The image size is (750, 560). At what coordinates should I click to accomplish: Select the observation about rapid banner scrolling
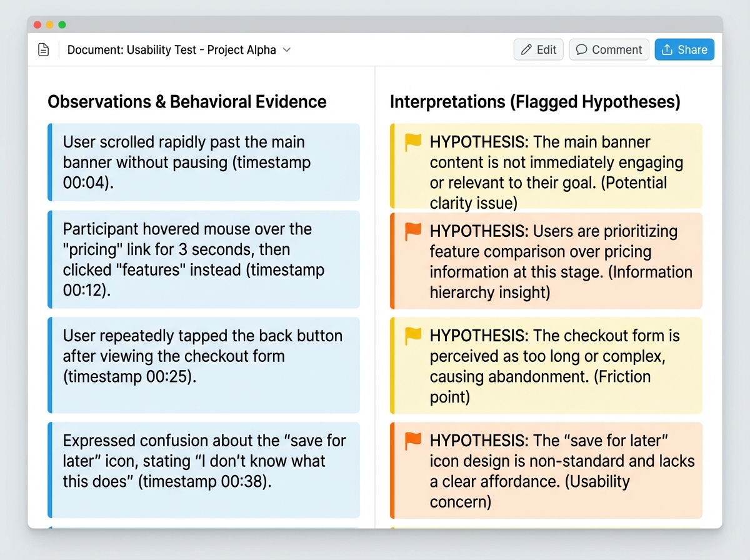coord(203,162)
